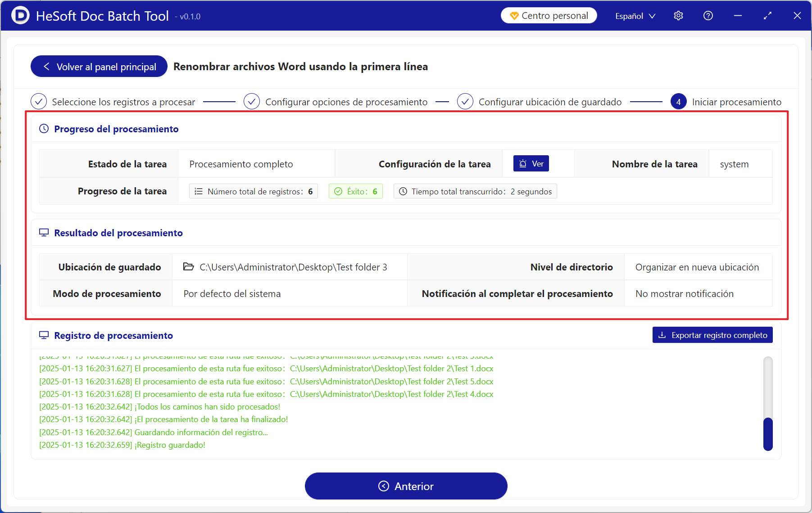
Task: Open the help question mark icon
Action: pos(708,16)
